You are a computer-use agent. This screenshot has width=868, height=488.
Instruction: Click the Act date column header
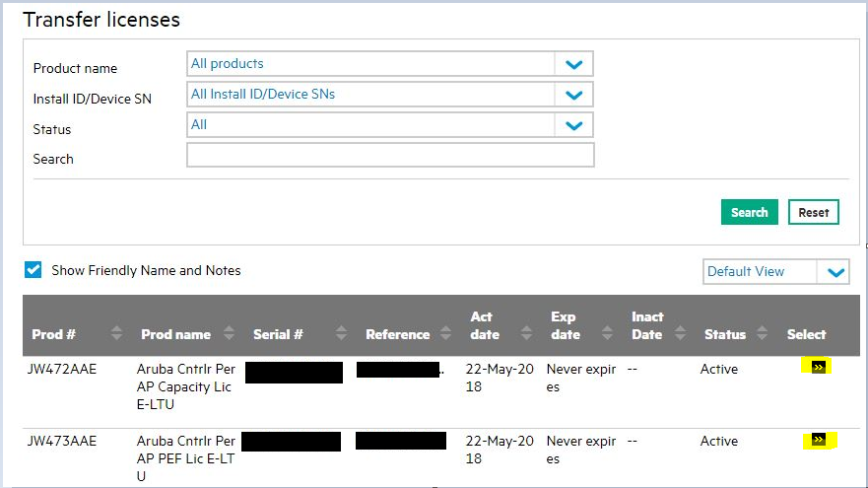pos(485,325)
